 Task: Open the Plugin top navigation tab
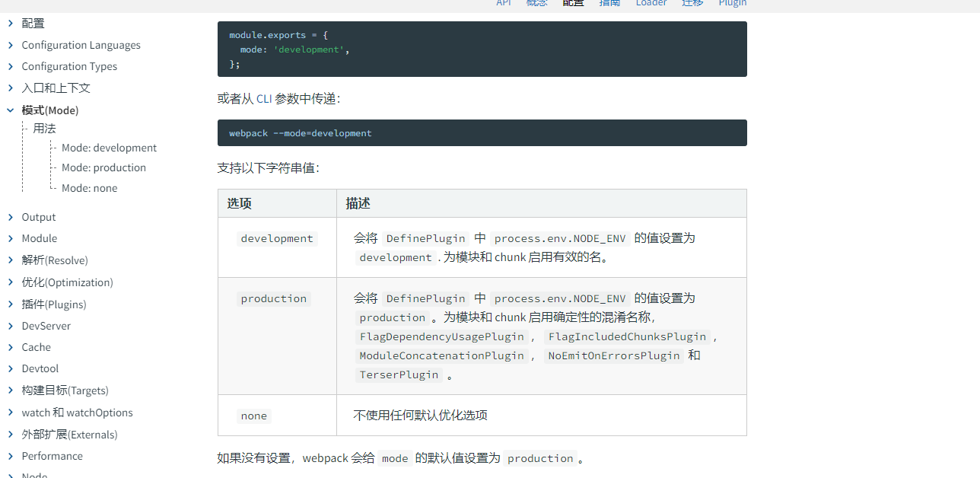732,3
